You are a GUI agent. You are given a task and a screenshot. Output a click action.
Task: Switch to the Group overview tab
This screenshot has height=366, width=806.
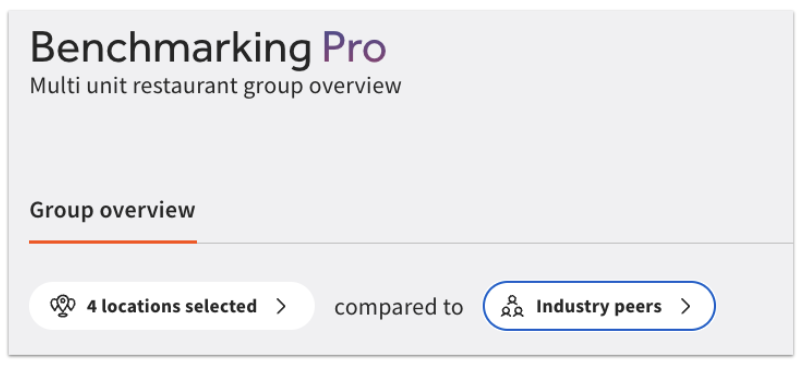click(113, 210)
